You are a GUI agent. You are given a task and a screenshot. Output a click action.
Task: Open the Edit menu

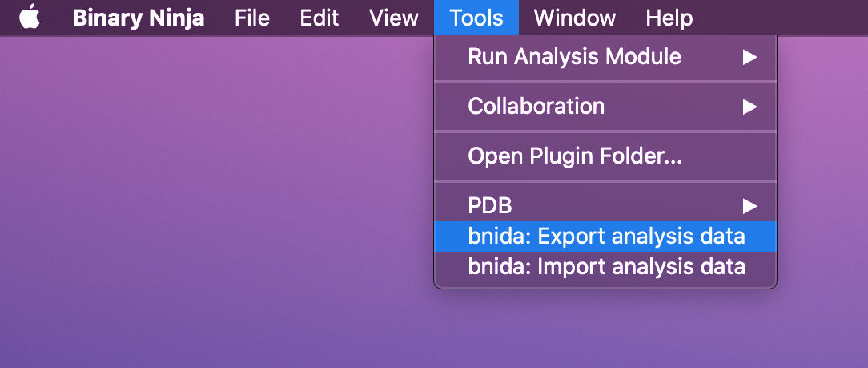319,18
